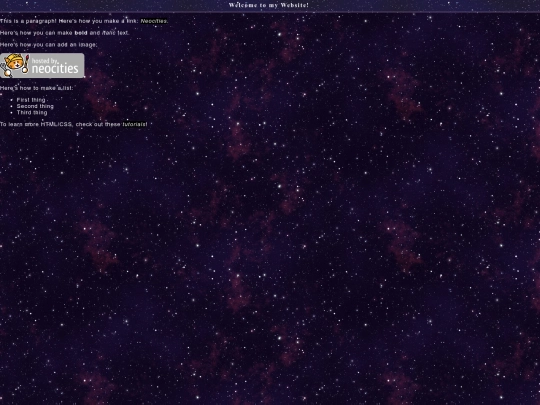Screen dimensions: 540x405
Task: Click the hosted by neocities badge image
Action: [x=42, y=65]
